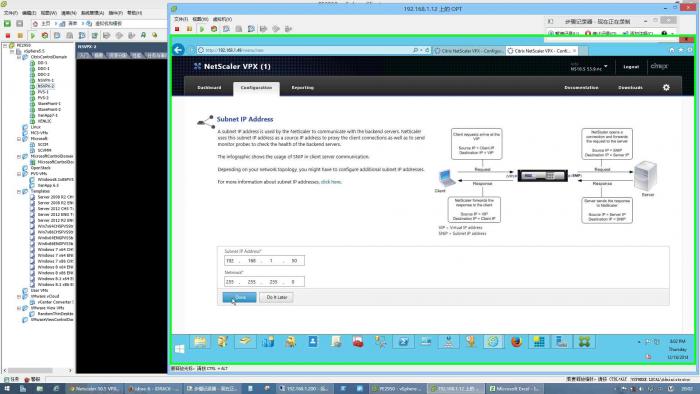Open the blue contact icon in VM taskbar
This screenshot has height=394, width=700.
click(x=312, y=342)
